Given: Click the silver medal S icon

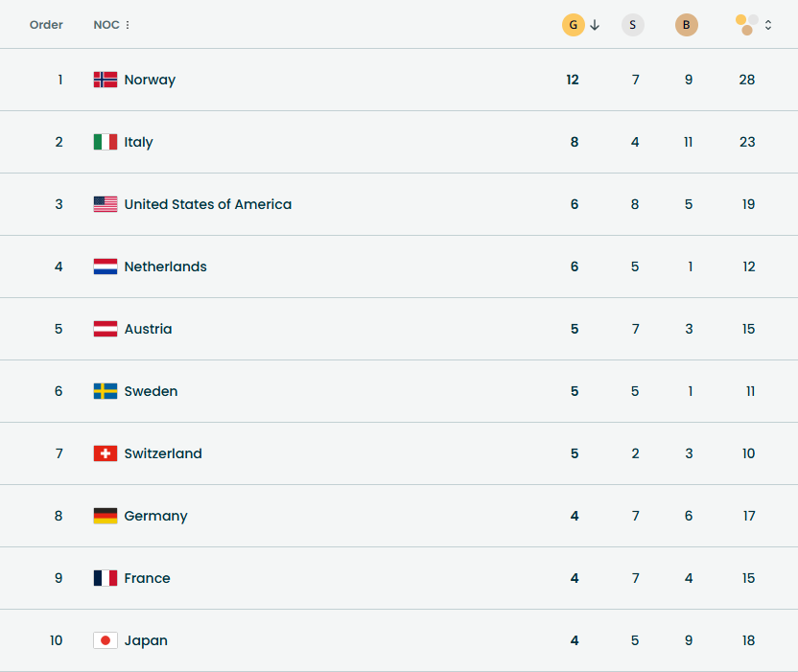Looking at the screenshot, I should (x=633, y=25).
